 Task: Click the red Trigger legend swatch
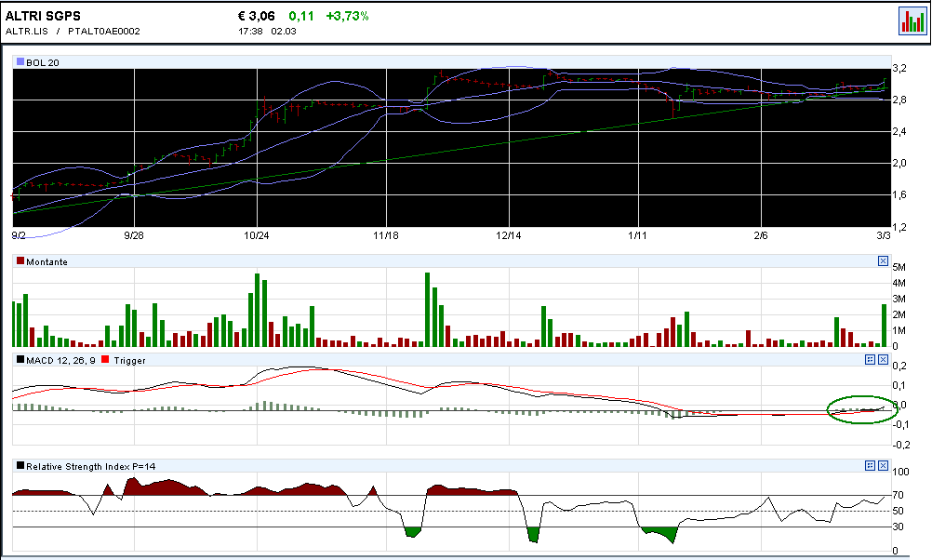tap(105, 359)
